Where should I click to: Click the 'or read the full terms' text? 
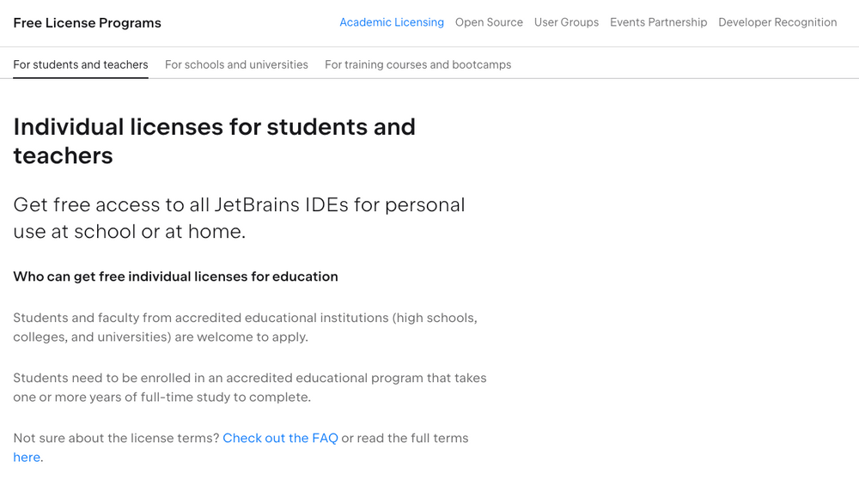pos(405,438)
